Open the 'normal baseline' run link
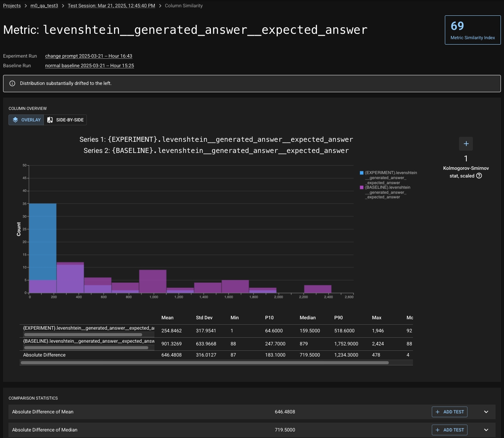Viewport: 504px width, 438px height. (90, 66)
